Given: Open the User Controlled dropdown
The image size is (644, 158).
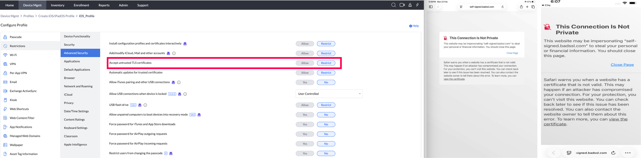Looking at the screenshot, I should coord(329,94).
